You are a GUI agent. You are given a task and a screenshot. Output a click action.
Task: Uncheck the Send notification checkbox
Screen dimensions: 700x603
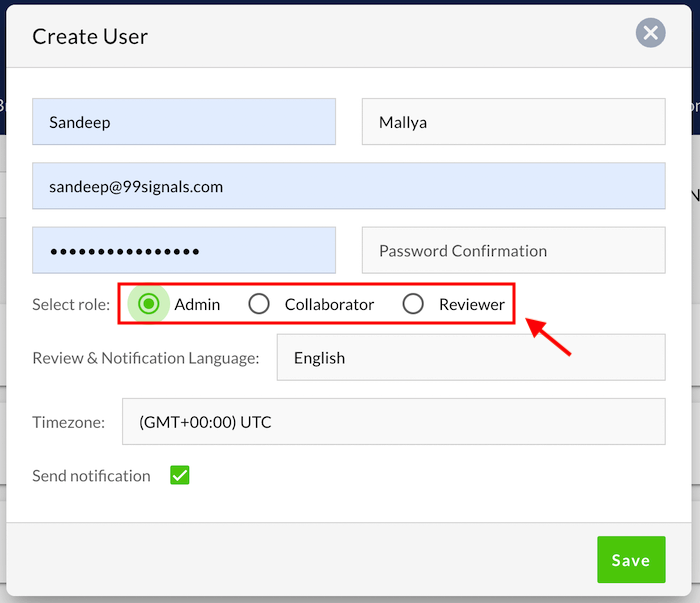coord(180,476)
